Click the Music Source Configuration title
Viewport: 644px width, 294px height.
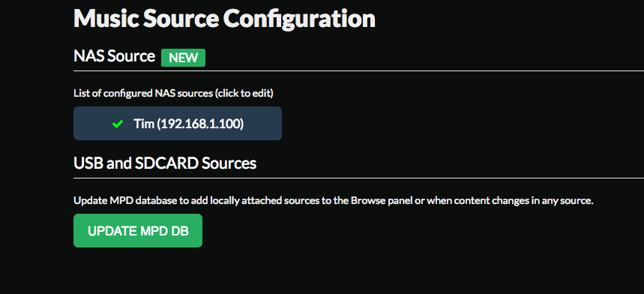click(224, 19)
